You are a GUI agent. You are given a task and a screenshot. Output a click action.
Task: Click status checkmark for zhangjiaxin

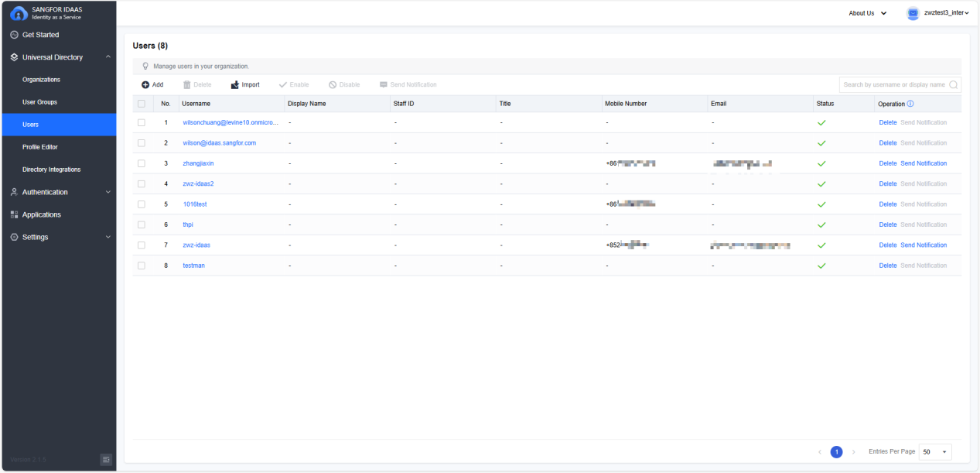pyautogui.click(x=821, y=163)
